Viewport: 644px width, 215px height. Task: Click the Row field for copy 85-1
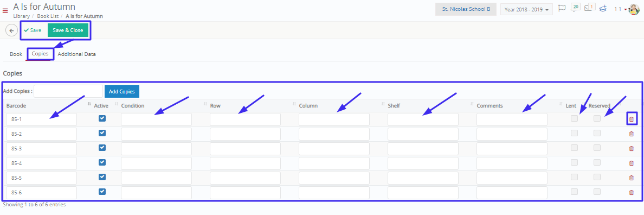pos(245,119)
